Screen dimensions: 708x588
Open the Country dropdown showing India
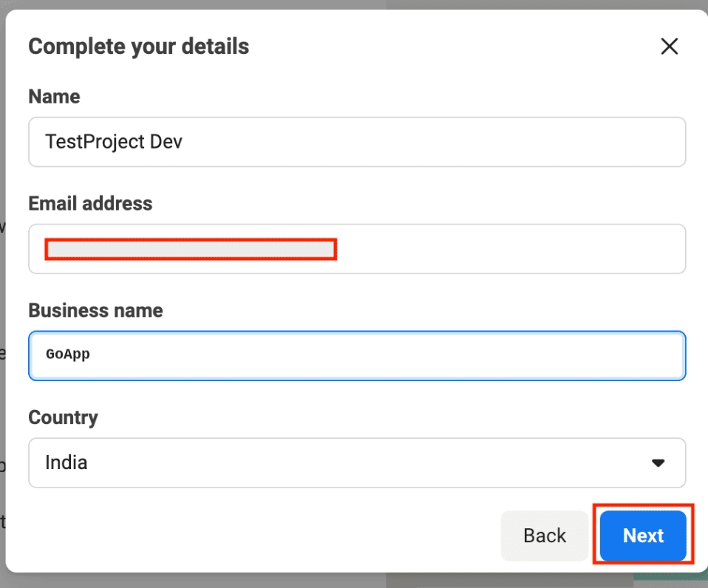point(357,463)
